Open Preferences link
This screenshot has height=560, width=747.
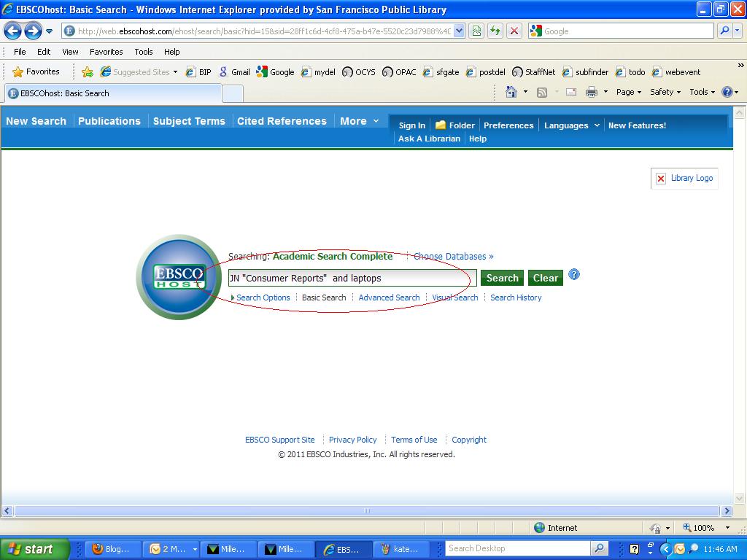point(508,125)
